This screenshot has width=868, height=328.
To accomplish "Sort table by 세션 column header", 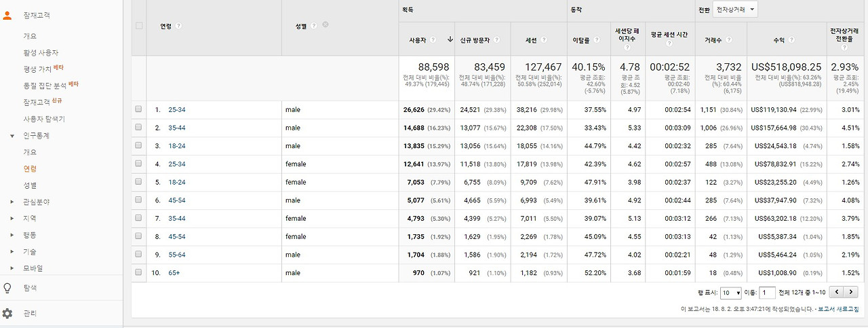I will [531, 41].
